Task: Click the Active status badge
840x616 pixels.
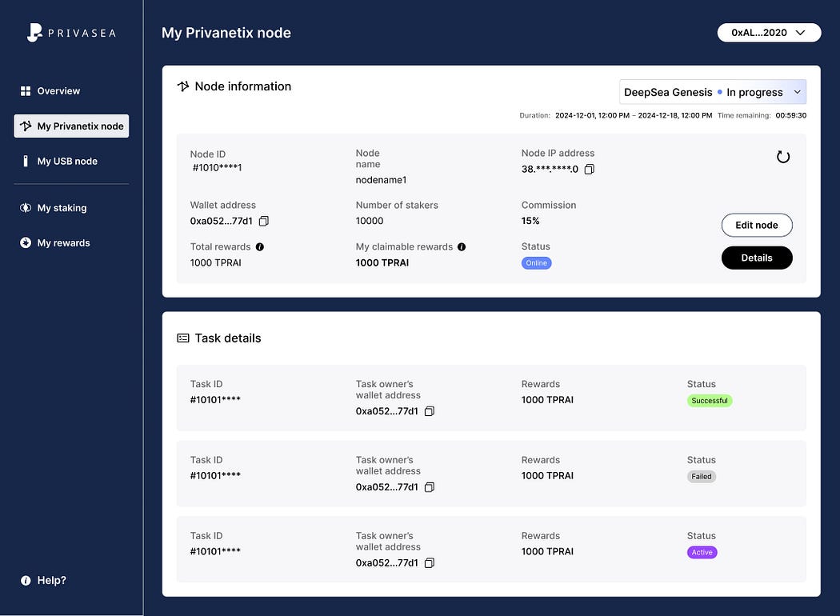Action: click(x=702, y=552)
